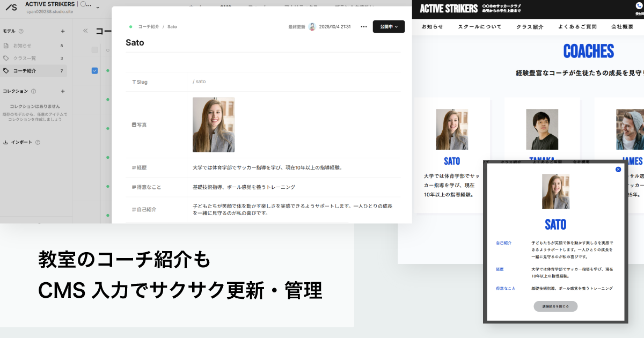Click the more options (...) icon in editor header
Screen dimensions: 644x338
click(x=363, y=26)
